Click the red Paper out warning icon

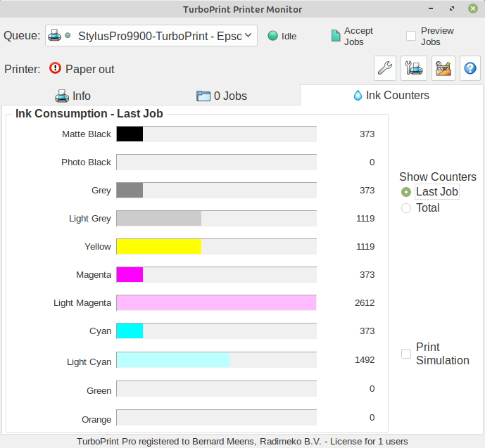coord(56,69)
